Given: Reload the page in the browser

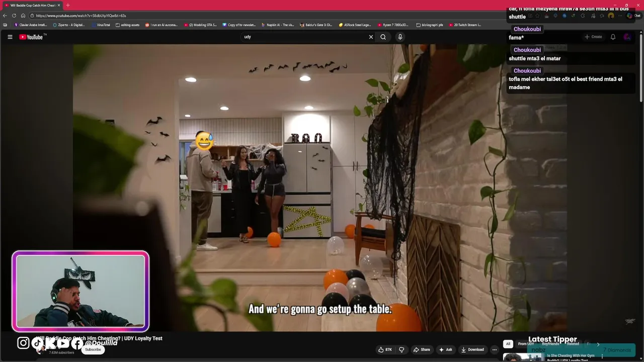Looking at the screenshot, I should click(x=14, y=16).
